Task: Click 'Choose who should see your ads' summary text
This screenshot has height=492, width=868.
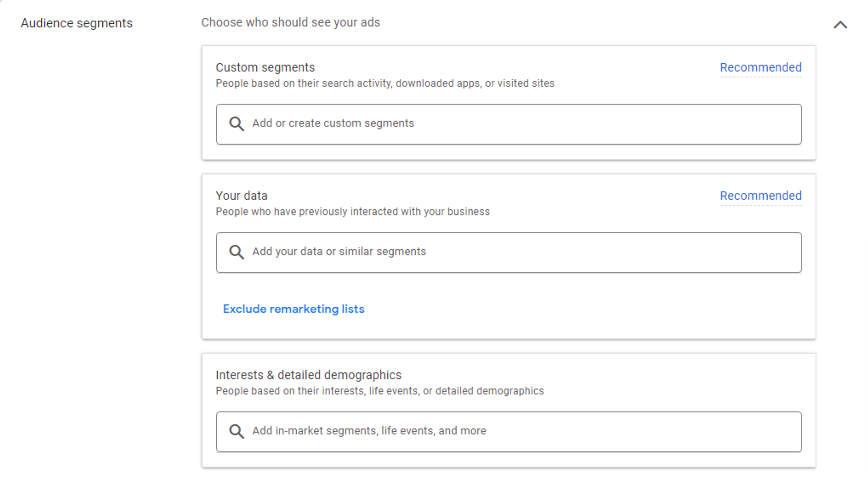Action: [291, 23]
